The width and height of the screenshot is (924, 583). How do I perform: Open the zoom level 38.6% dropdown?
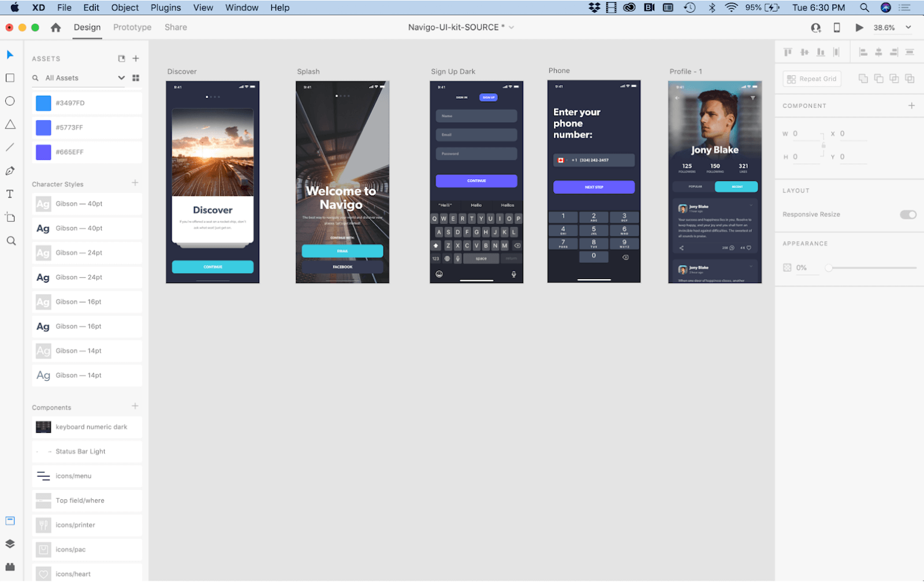pos(908,27)
